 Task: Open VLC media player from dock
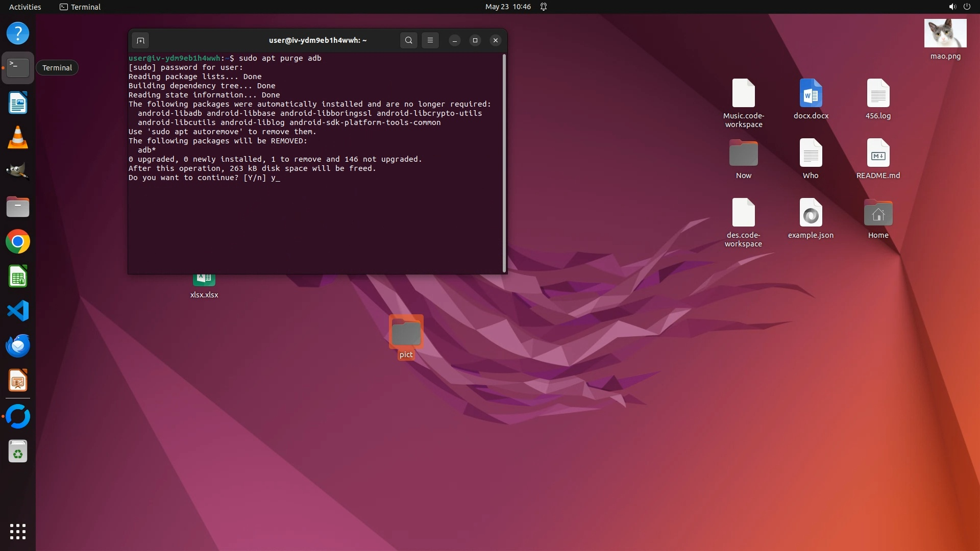[18, 138]
